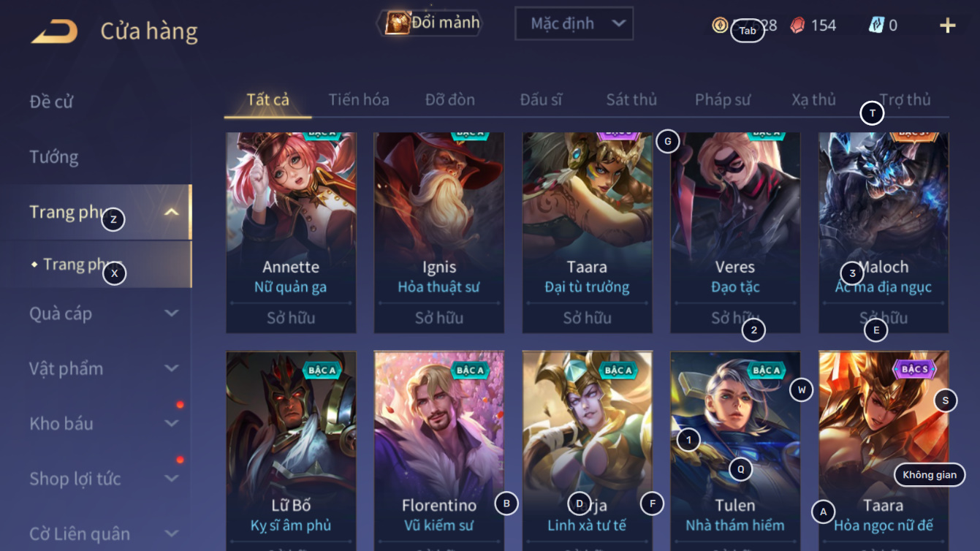This screenshot has width=980, height=551.
Task: Open Đổi mảnh chest icon
Action: point(398,23)
